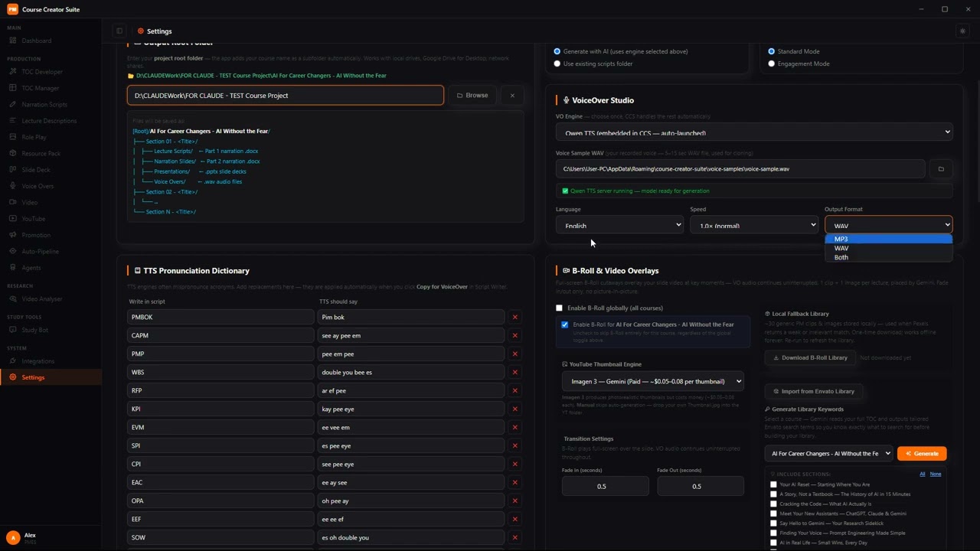The width and height of the screenshot is (980, 551).
Task: Choose MP3 from the Output Format list
Action: pos(889,239)
